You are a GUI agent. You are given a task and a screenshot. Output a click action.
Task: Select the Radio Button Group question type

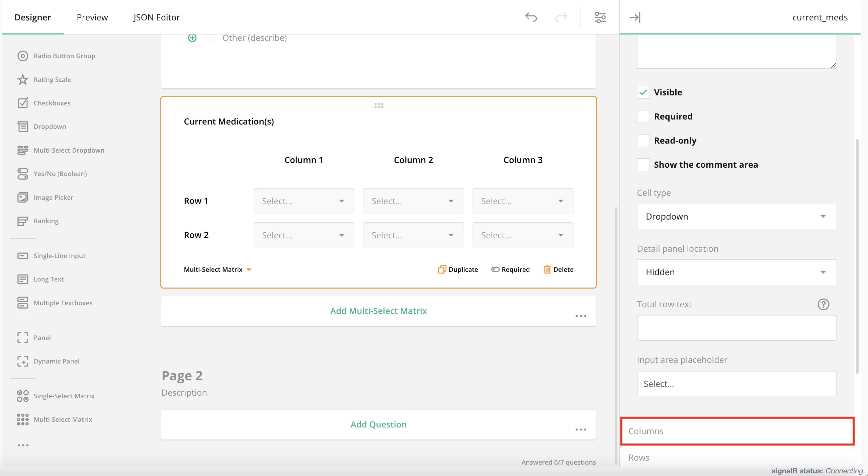(64, 56)
